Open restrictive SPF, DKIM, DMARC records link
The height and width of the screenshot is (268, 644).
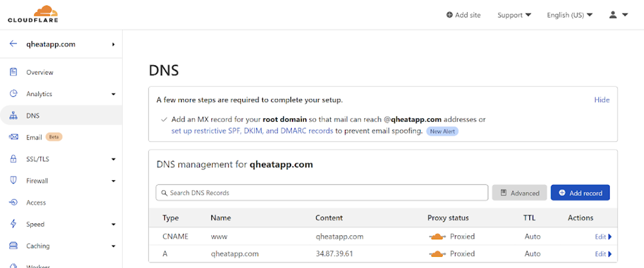click(x=252, y=130)
